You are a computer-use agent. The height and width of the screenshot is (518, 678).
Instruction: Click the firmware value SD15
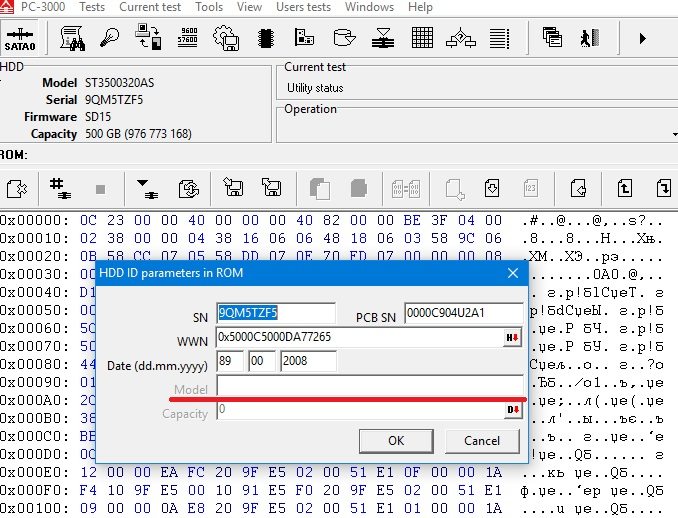click(98, 117)
